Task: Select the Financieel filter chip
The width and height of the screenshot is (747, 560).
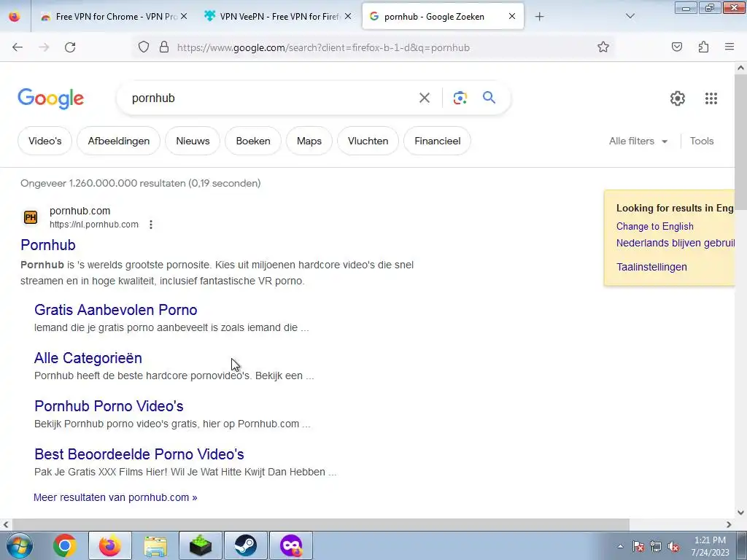Action: pyautogui.click(x=438, y=141)
